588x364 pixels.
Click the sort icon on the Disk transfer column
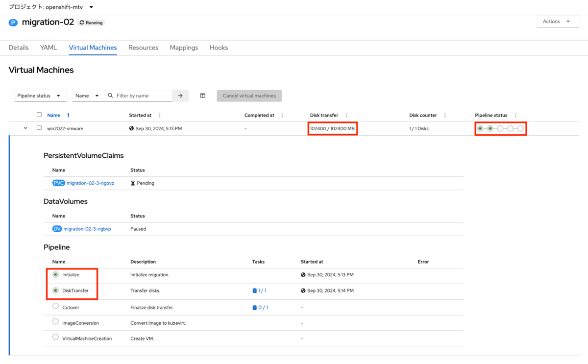pos(346,115)
